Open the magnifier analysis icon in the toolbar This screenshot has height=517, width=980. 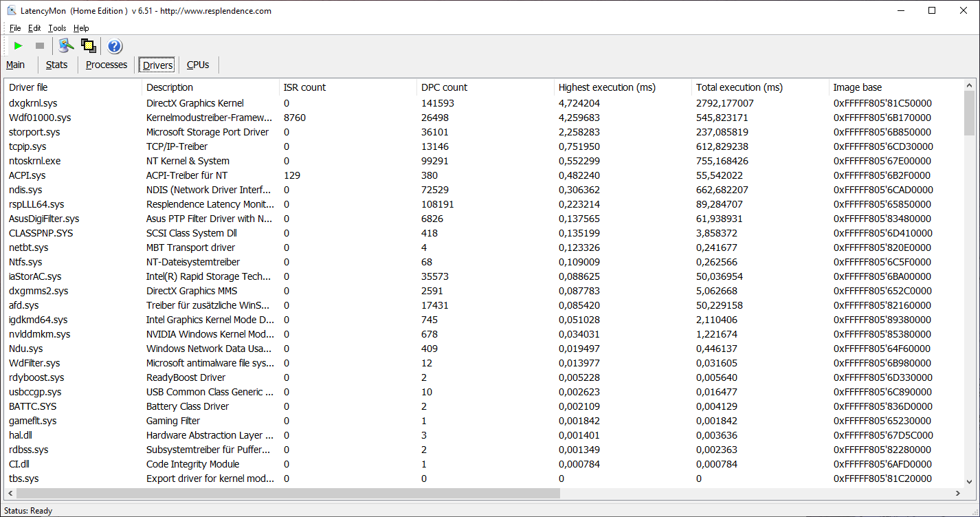point(66,46)
